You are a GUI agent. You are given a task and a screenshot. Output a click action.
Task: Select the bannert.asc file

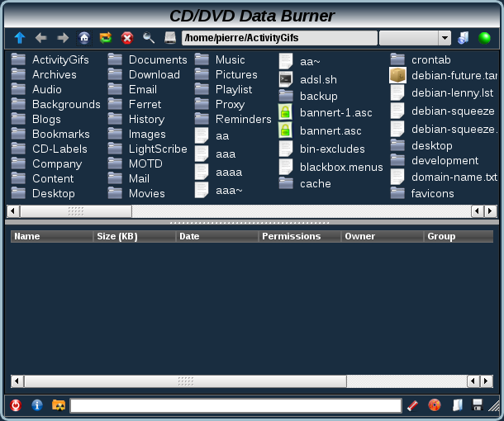[330, 130]
